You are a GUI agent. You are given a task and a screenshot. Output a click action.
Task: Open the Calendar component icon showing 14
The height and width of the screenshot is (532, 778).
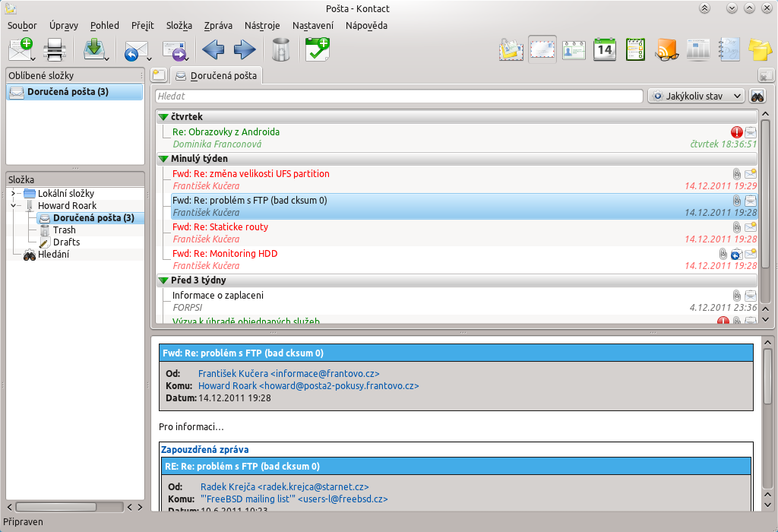[x=604, y=49]
